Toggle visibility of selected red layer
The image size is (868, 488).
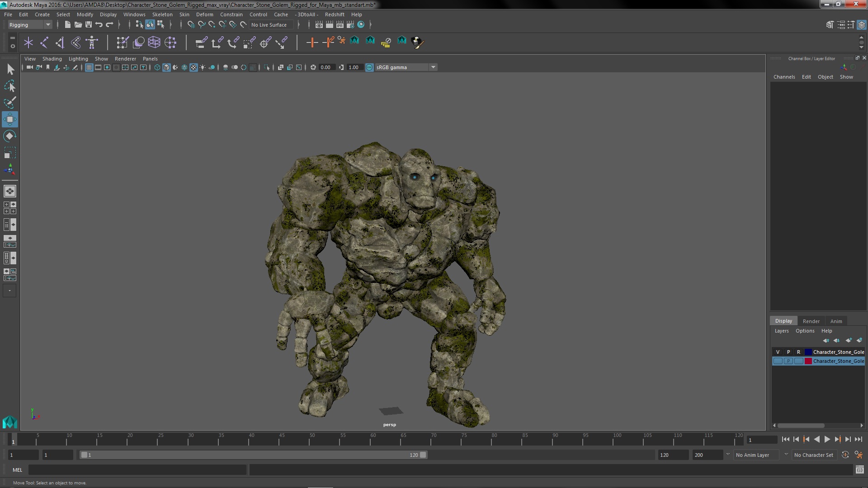(778, 361)
